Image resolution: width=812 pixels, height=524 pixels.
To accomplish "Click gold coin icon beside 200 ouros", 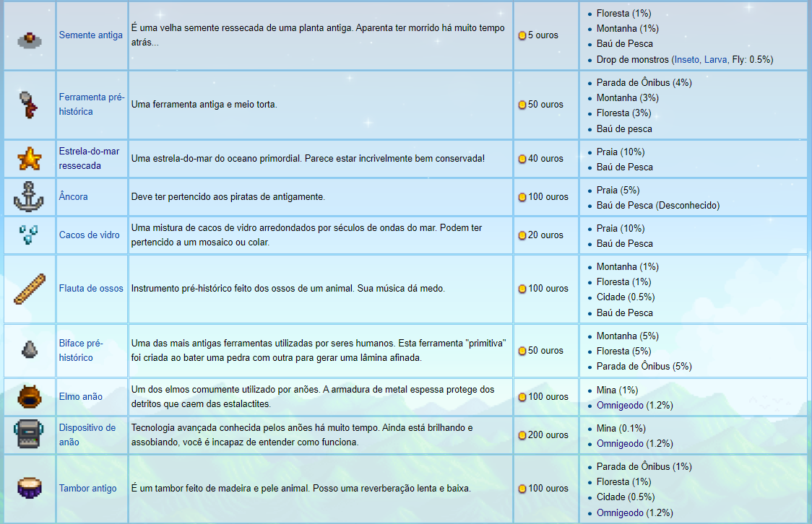I will point(522,435).
